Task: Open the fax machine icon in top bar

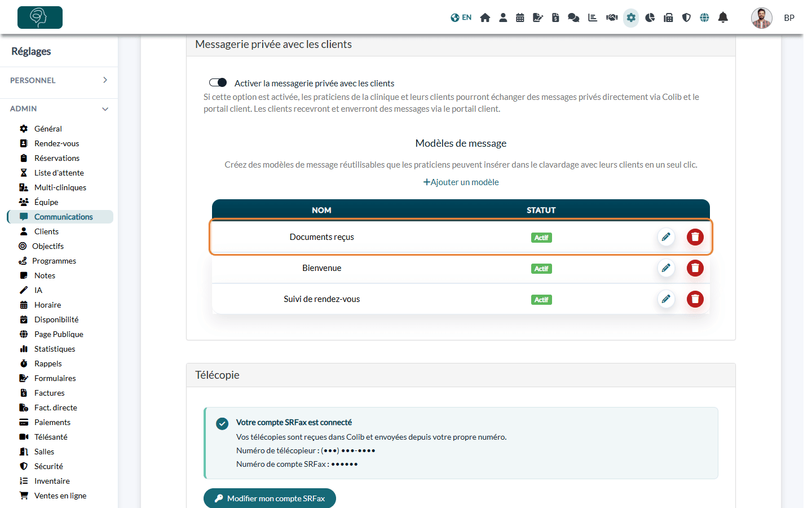Action: tap(668, 17)
